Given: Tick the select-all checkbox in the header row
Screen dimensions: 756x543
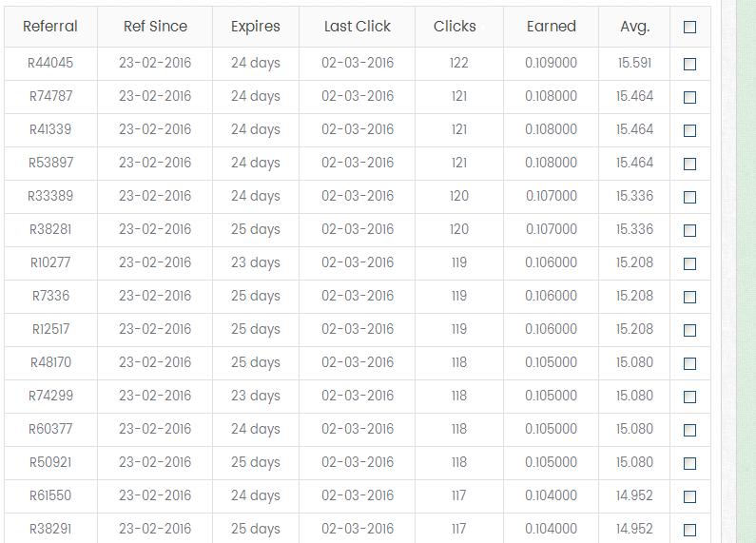Looking at the screenshot, I should coord(690,28).
